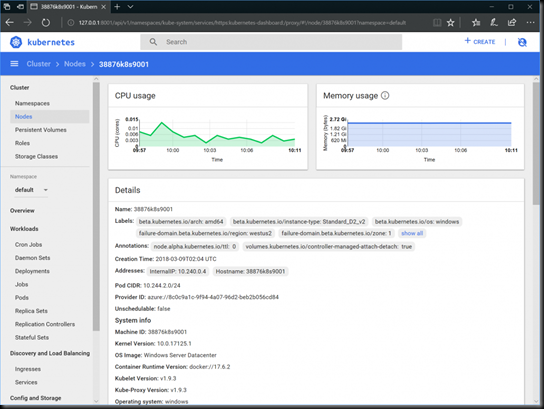Add page to favorites with star icon
This screenshot has height=409, width=544.
point(450,23)
